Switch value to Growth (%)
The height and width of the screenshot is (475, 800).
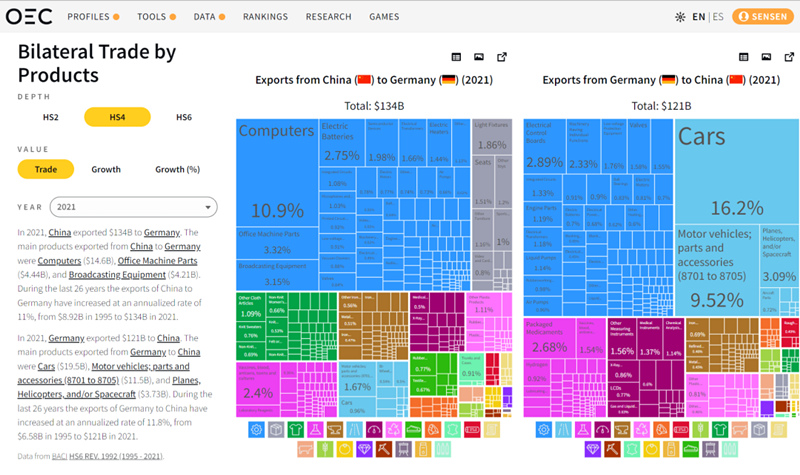(176, 169)
